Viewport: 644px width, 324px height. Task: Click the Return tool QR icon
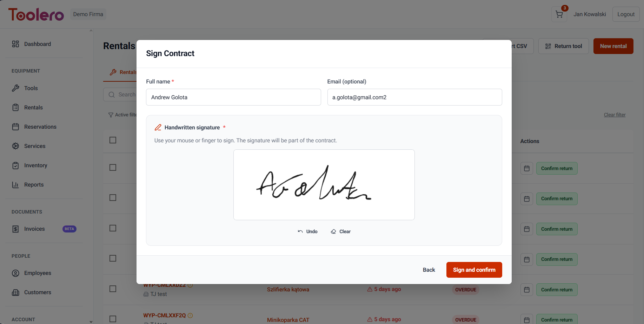pyautogui.click(x=548, y=46)
